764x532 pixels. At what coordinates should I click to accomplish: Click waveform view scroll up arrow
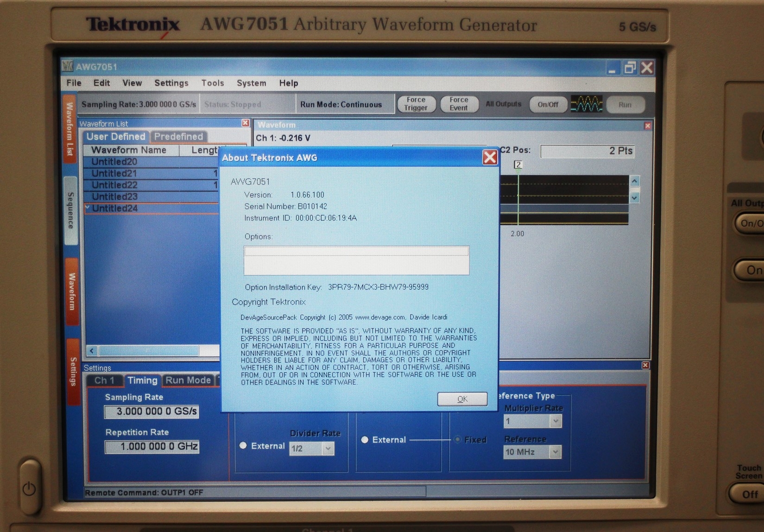pyautogui.click(x=634, y=181)
